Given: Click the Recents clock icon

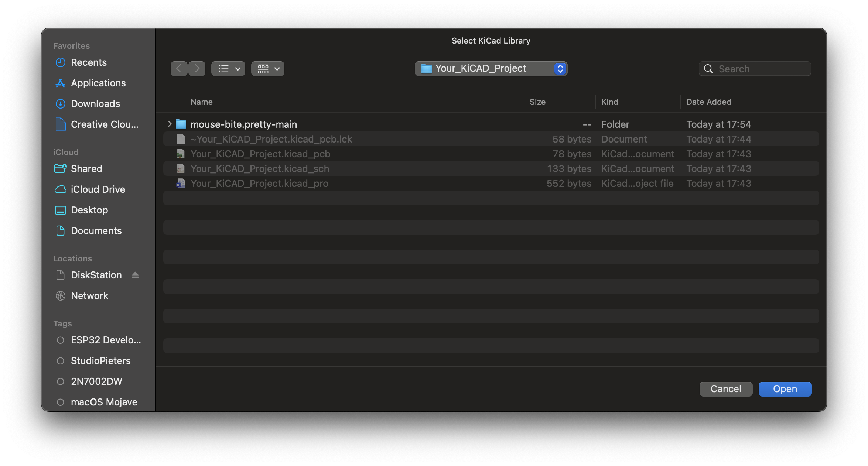Looking at the screenshot, I should tap(60, 62).
